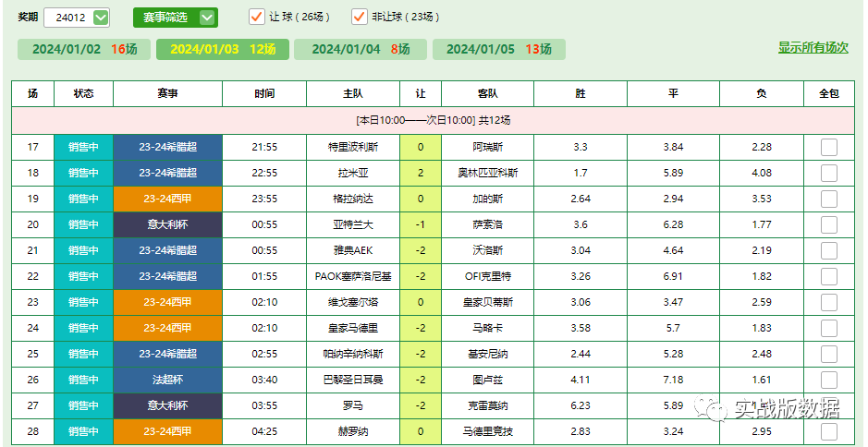This screenshot has width=868, height=447.
Task: Select draw odds 5.7 in match 24
Action: [x=673, y=328]
